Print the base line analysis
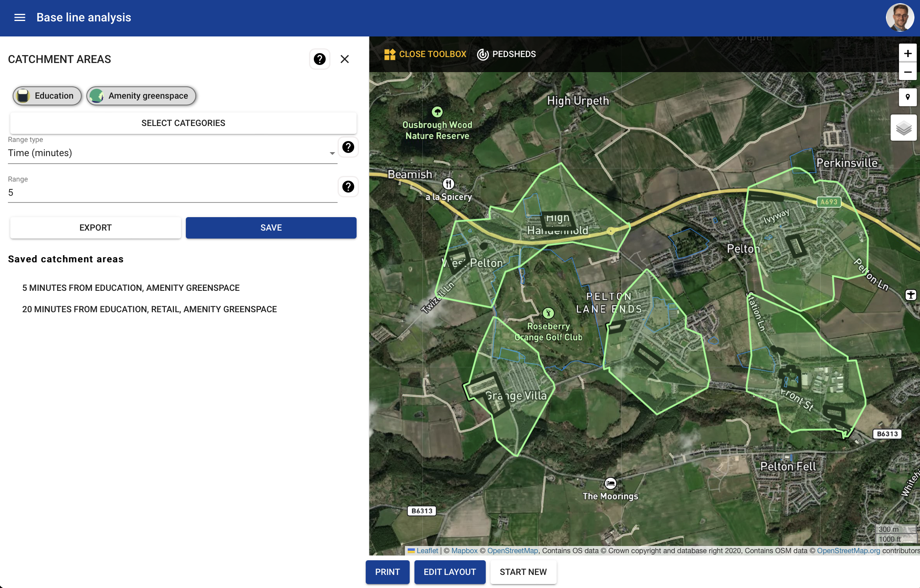This screenshot has height=588, width=920. 387,572
